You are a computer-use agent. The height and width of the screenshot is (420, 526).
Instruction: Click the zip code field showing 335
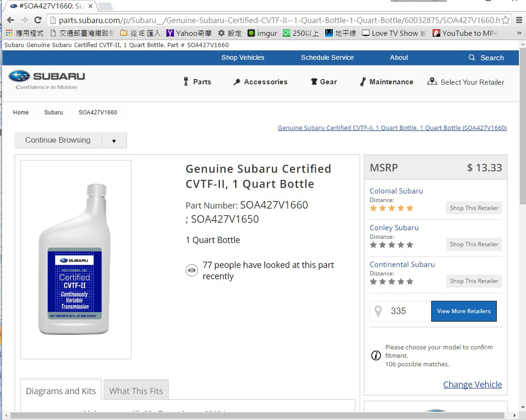(x=400, y=311)
